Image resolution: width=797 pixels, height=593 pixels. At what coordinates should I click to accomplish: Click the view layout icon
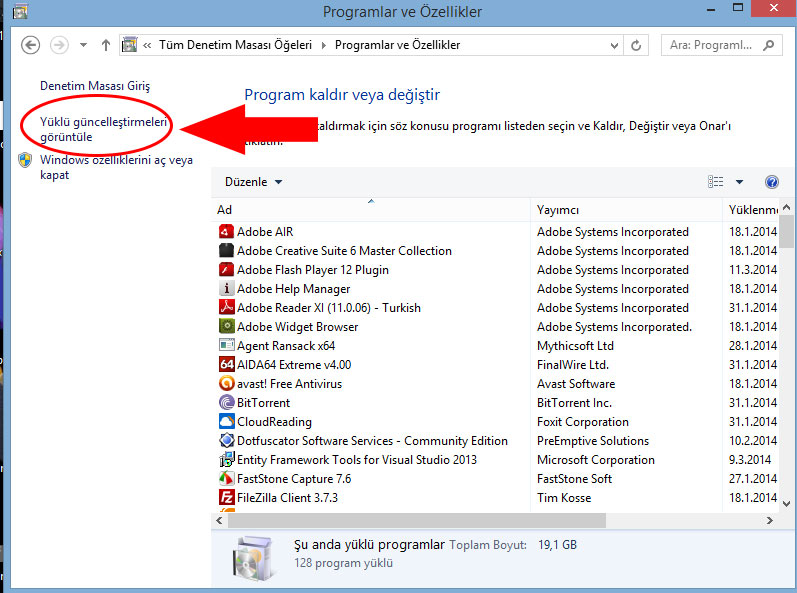(x=716, y=182)
